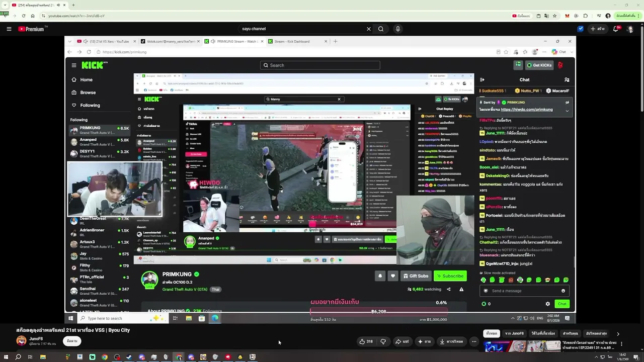Open Kick sidebar Following
This screenshot has width=644, height=362.
point(86,105)
